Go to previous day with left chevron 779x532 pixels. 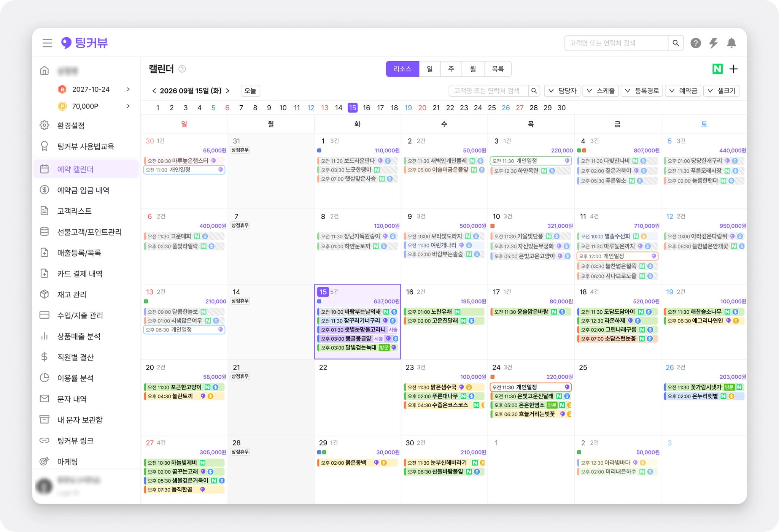(154, 91)
